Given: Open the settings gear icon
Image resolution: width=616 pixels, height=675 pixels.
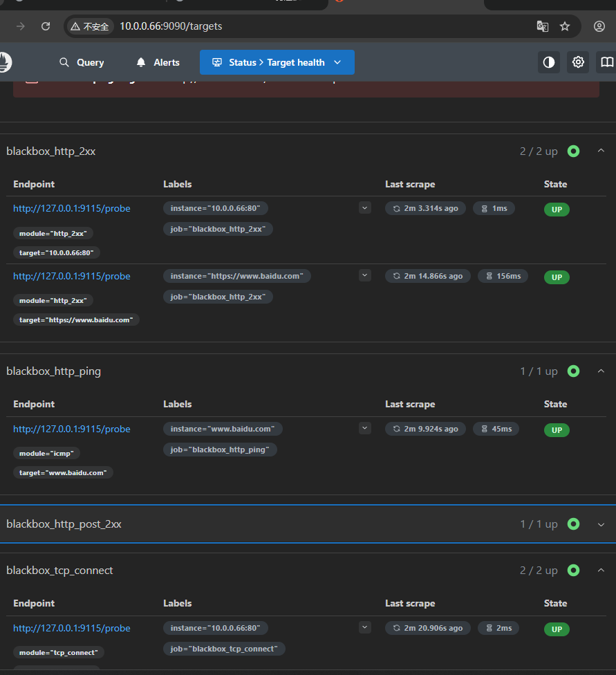Looking at the screenshot, I should (578, 62).
